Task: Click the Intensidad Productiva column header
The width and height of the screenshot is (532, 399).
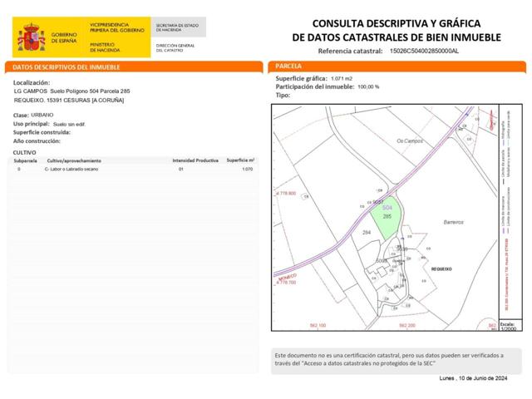Action: pyautogui.click(x=195, y=160)
